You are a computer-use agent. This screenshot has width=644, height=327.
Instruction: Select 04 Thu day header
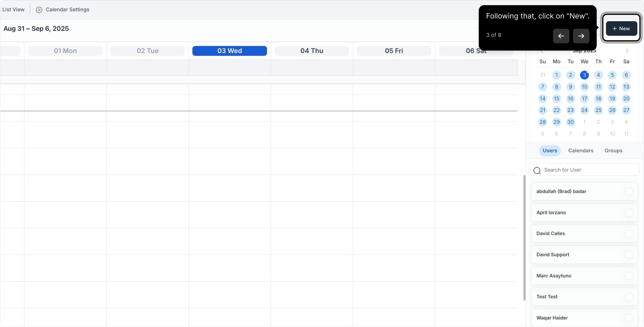[312, 51]
